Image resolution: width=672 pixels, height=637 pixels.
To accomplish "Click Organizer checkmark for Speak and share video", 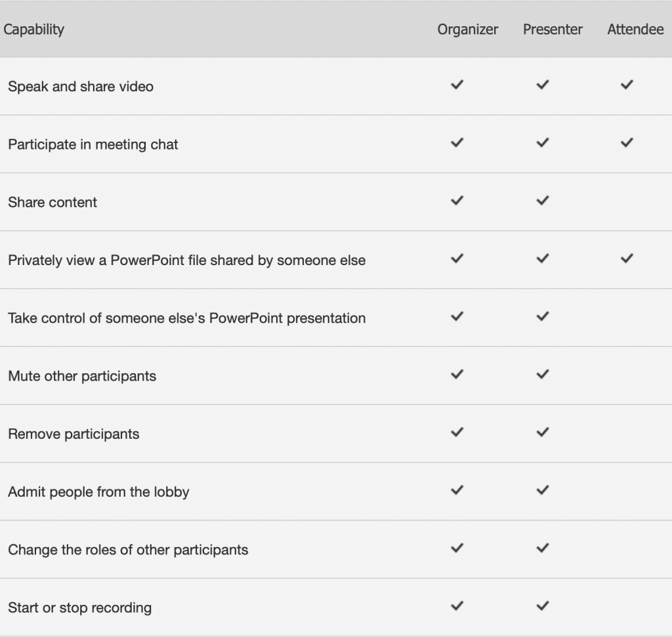I will [457, 85].
